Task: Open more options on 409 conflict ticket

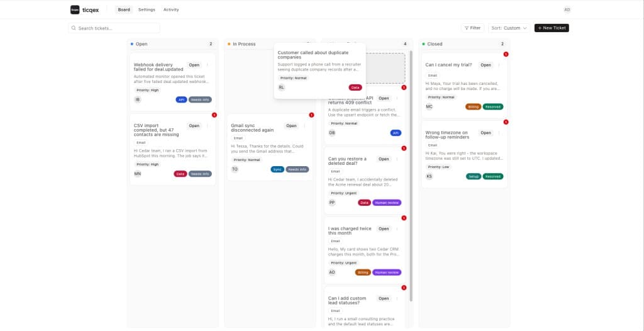Action: 397,98
